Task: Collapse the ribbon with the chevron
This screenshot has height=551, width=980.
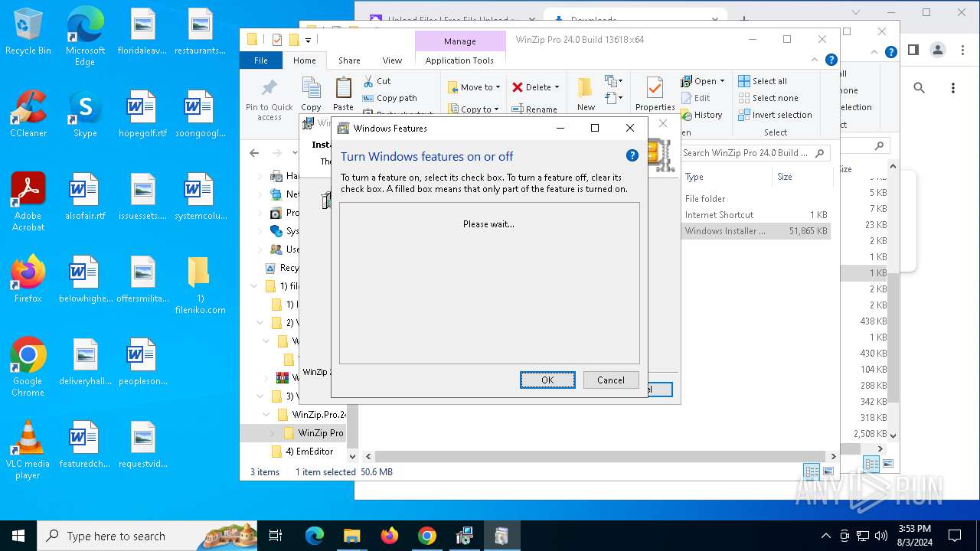Action: pyautogui.click(x=815, y=60)
